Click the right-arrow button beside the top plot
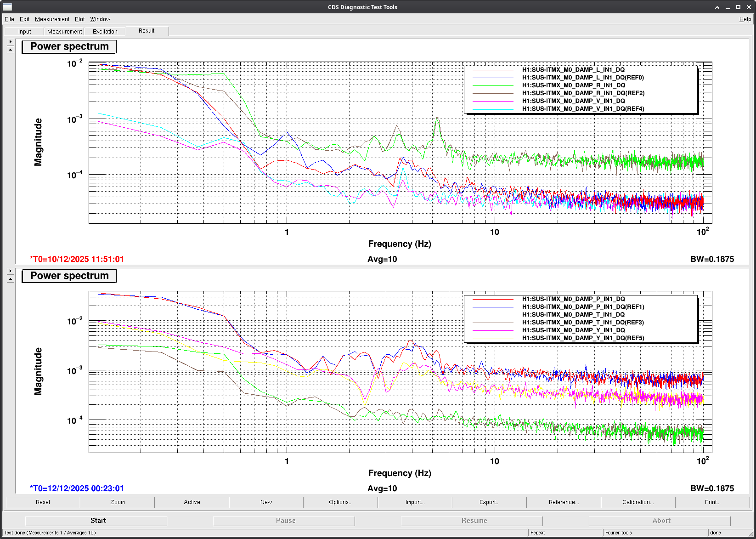756x539 pixels. point(11,42)
